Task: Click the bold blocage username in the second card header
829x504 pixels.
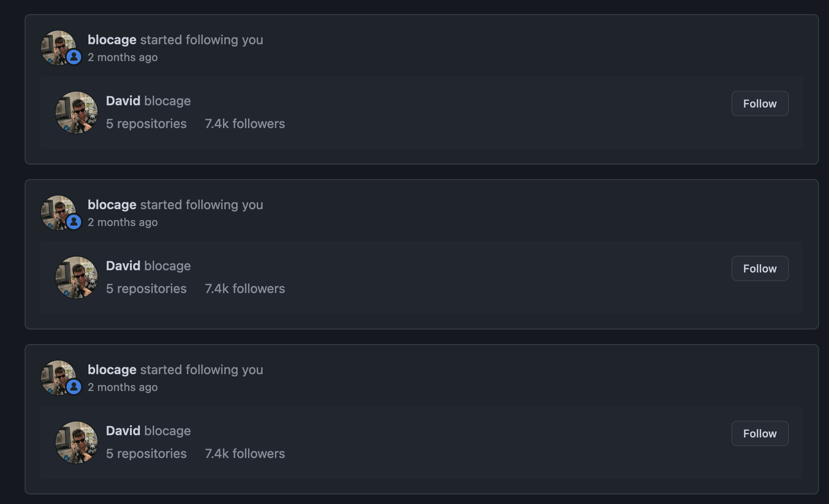Action: coord(112,205)
